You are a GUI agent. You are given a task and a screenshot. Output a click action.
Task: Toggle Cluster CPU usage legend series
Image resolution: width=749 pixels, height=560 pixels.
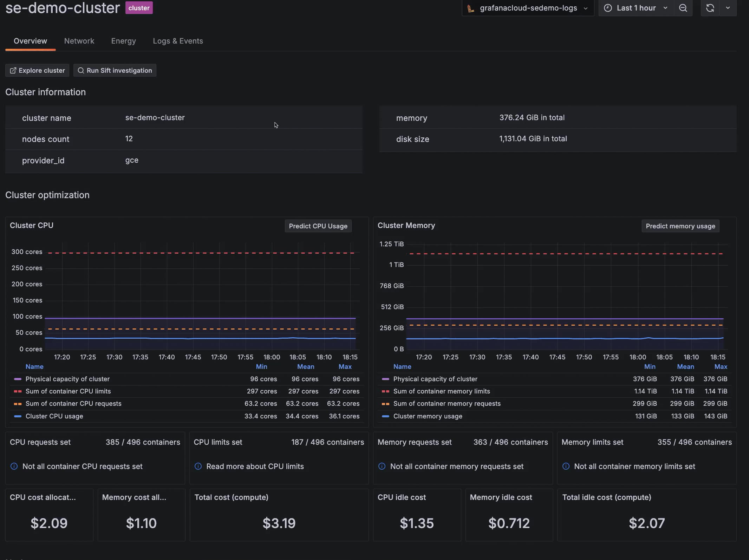54,416
